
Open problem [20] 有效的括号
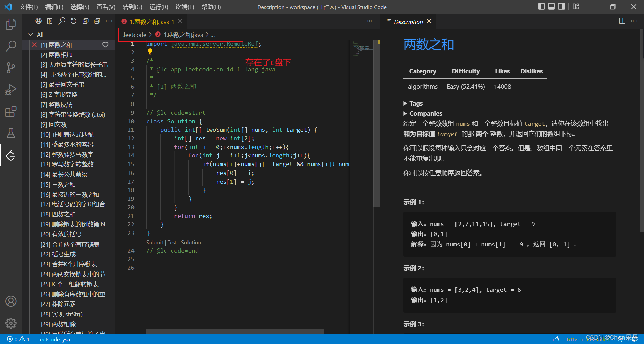tap(61, 234)
